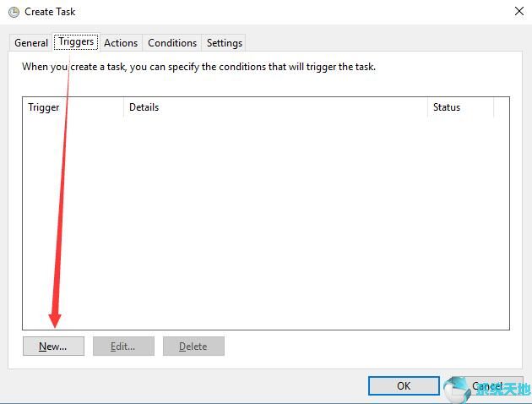Screen dimensions: 532x404
Task: Sort by the Details column header
Action: (x=275, y=107)
